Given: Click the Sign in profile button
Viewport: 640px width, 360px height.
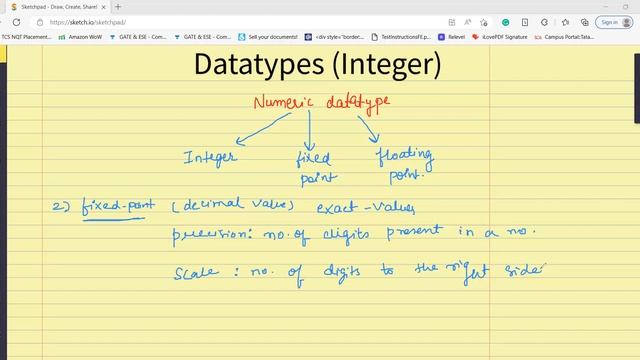Looking at the screenshot, I should (614, 22).
